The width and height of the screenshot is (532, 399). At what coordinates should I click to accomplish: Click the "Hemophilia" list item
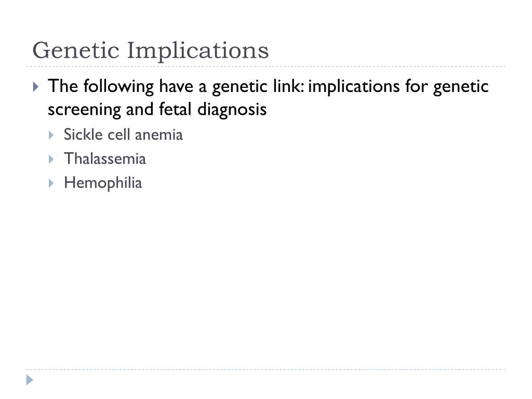pyautogui.click(x=103, y=183)
